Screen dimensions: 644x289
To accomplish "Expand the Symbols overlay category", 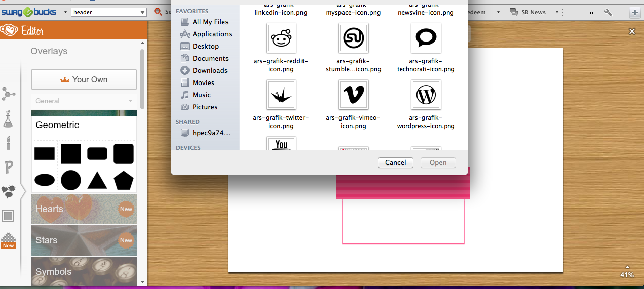I will [x=84, y=271].
